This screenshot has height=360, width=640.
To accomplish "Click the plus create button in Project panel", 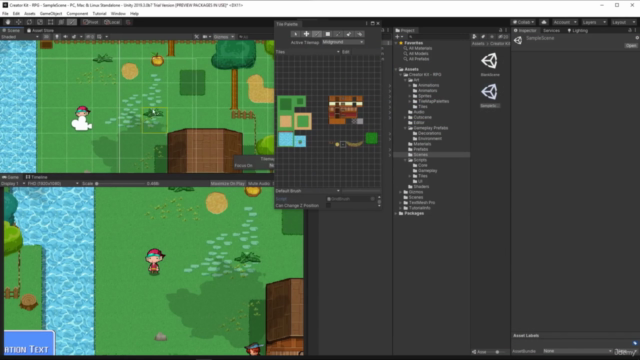I will (398, 37).
